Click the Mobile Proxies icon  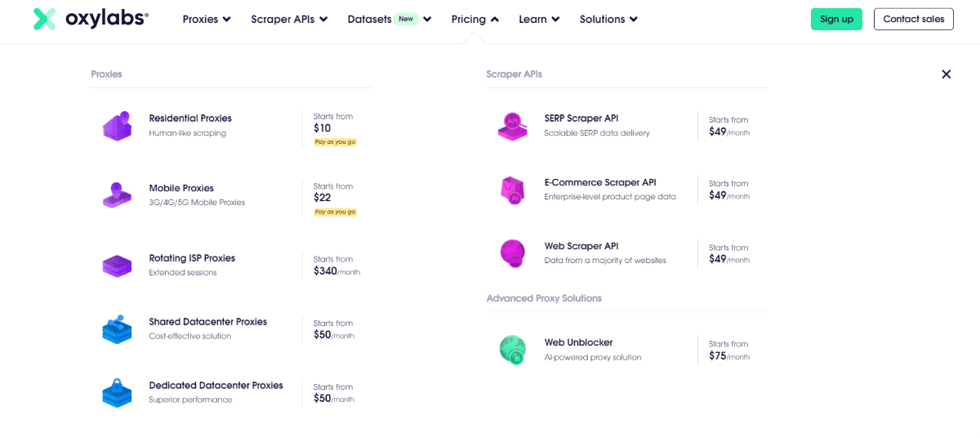(x=117, y=195)
